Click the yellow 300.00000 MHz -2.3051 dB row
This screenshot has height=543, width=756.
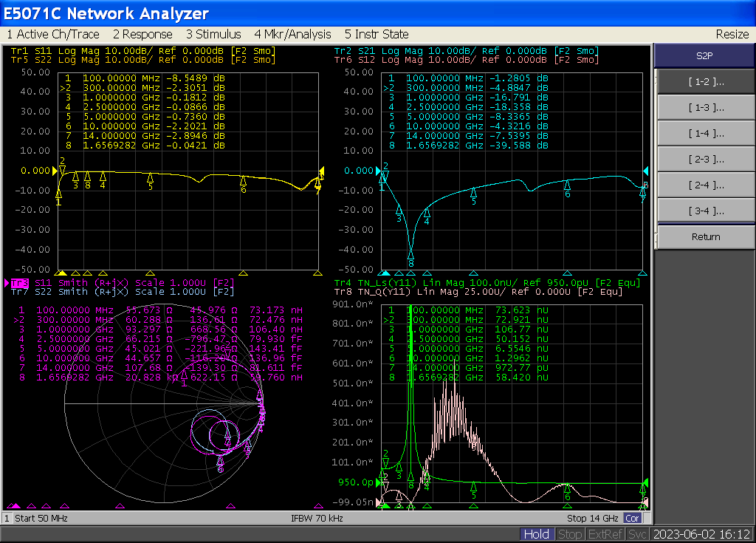142,88
